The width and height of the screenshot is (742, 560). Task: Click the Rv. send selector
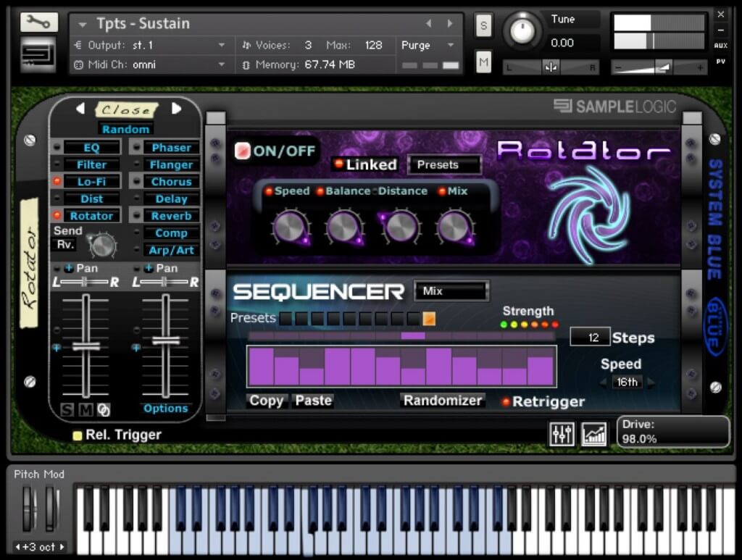[64, 245]
